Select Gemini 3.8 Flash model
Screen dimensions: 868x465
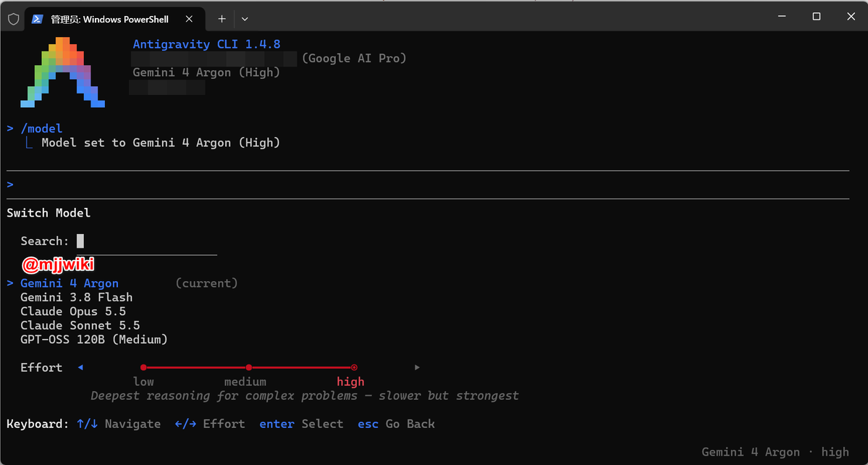point(77,297)
